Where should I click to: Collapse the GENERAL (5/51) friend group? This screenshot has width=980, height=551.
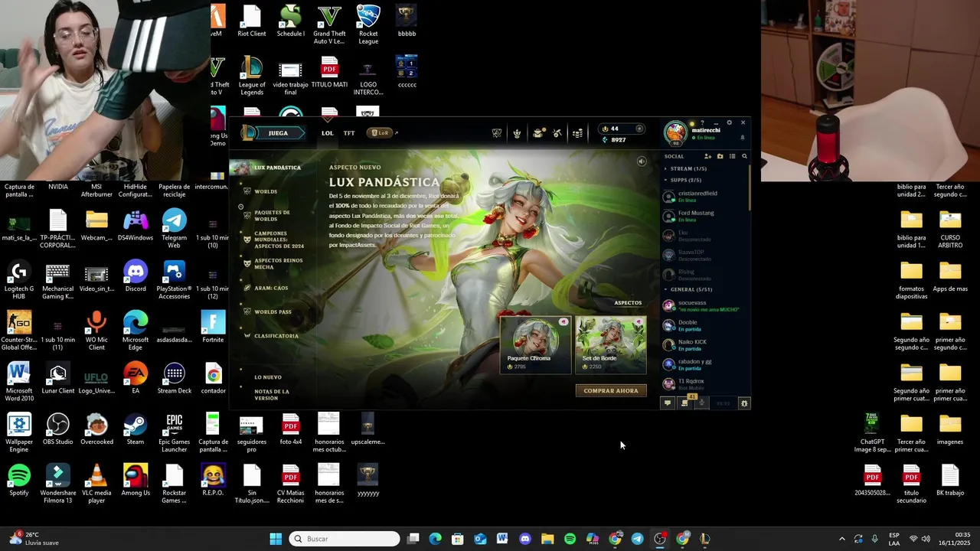(x=689, y=289)
